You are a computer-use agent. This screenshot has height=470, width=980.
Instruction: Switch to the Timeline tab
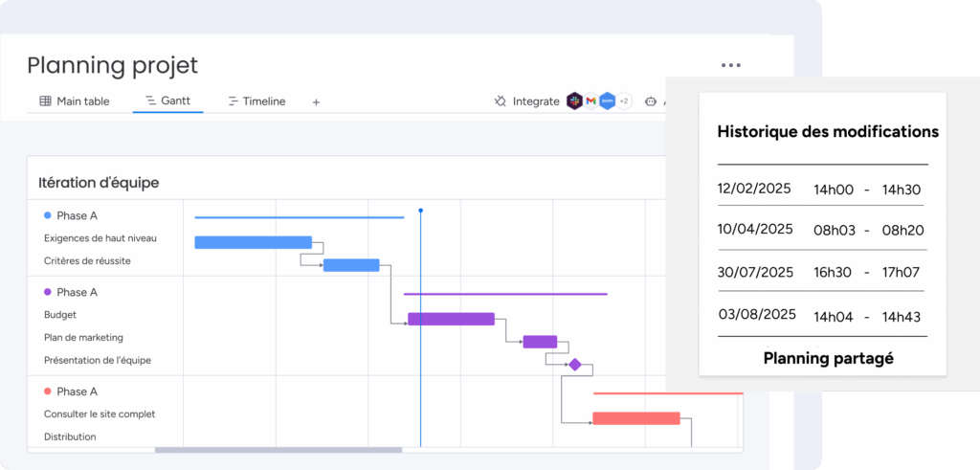[256, 101]
